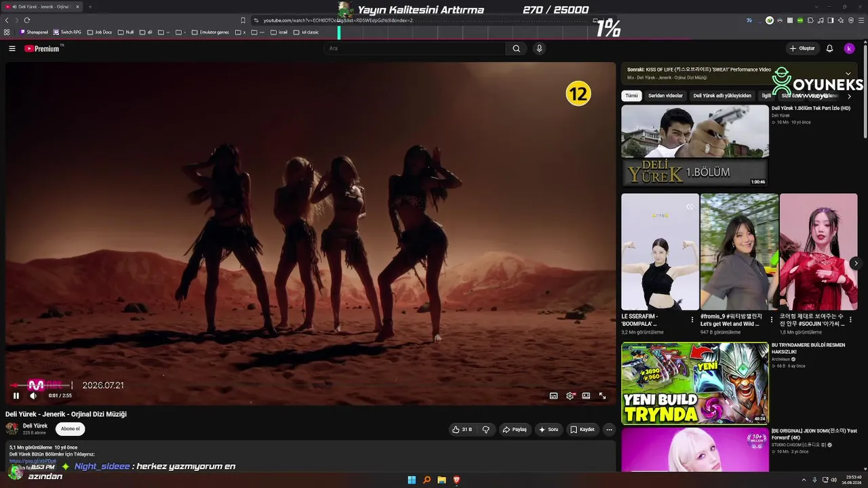Enter fullscreen video mode
This screenshot has width=868, height=488.
(x=602, y=396)
